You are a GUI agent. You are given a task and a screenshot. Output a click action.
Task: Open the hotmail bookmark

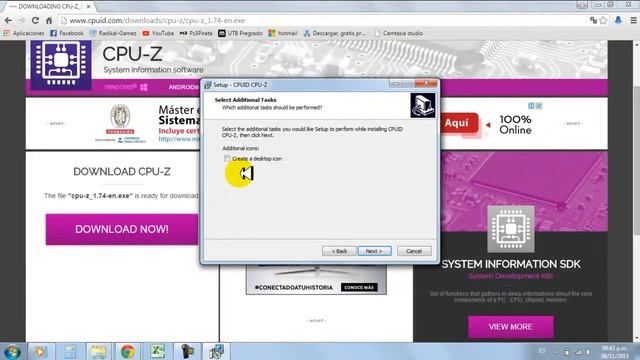click(x=282, y=33)
